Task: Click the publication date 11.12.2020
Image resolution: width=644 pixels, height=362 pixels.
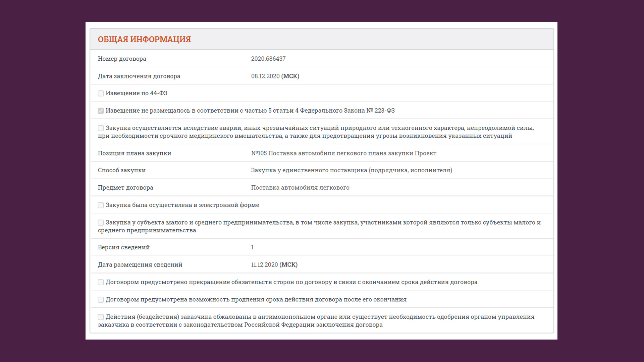Action: pos(264,265)
